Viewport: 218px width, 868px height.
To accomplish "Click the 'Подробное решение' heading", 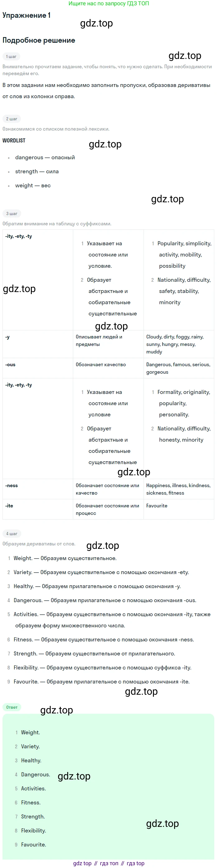I will [39, 40].
